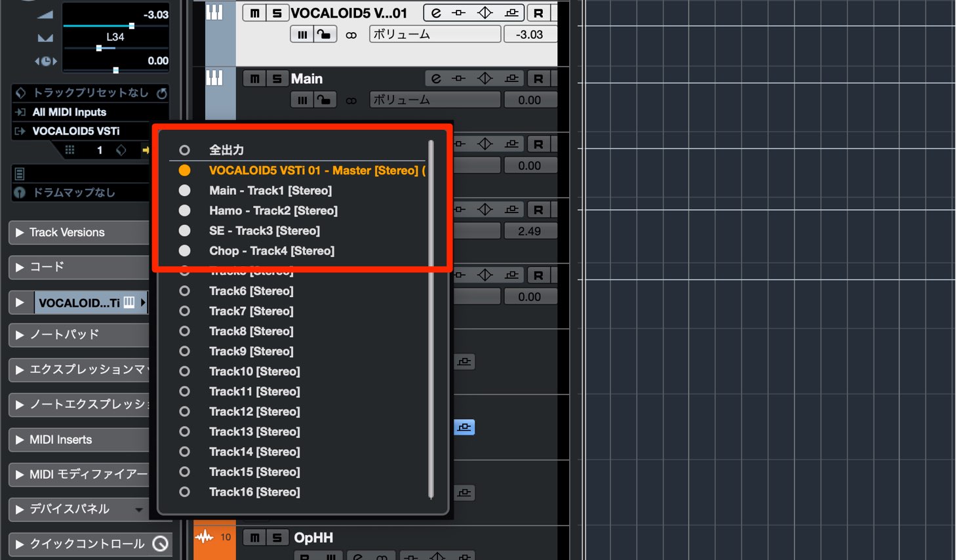Open channel settings (e) on VOCALOID5 V...01 track
The width and height of the screenshot is (956, 560).
pyautogui.click(x=435, y=12)
